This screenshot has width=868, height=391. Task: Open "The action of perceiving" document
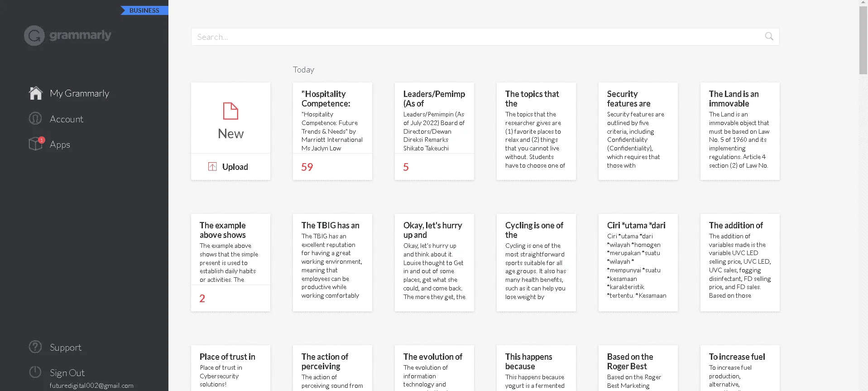pyautogui.click(x=332, y=368)
